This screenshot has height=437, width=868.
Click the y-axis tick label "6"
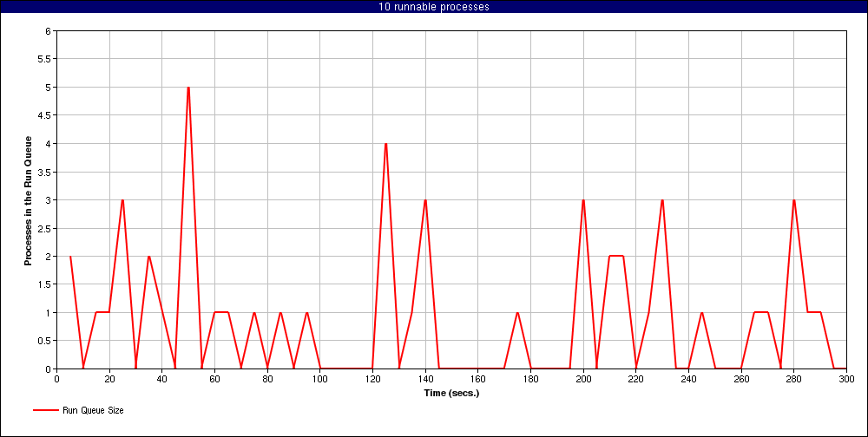(x=49, y=31)
